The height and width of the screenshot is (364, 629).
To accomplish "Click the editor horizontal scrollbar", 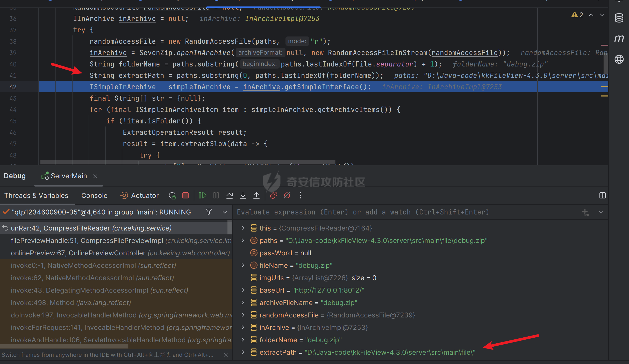I will [188, 162].
